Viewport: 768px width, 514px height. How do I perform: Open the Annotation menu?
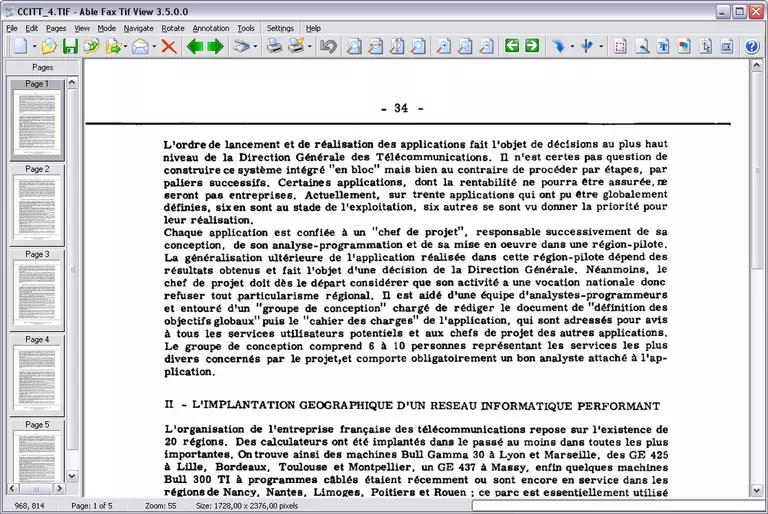pyautogui.click(x=210, y=28)
